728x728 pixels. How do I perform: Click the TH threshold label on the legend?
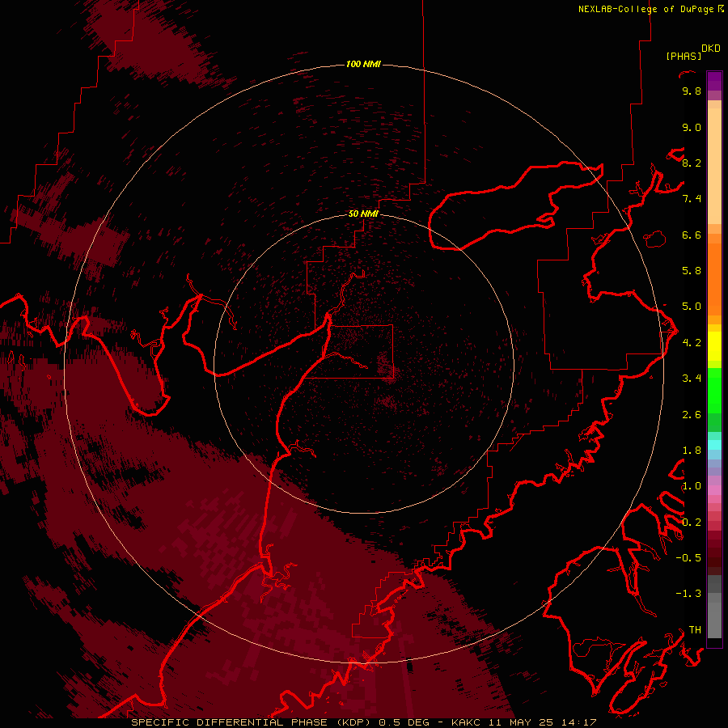click(x=695, y=630)
